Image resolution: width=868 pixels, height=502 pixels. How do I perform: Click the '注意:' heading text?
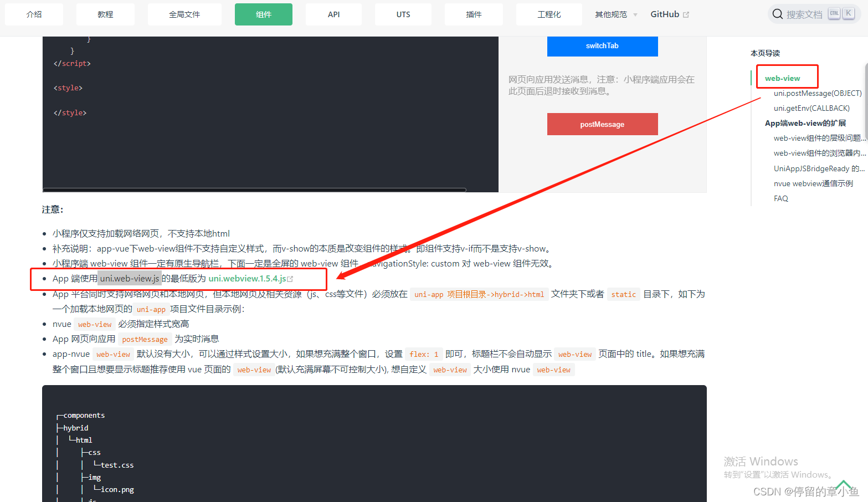pyautogui.click(x=53, y=209)
